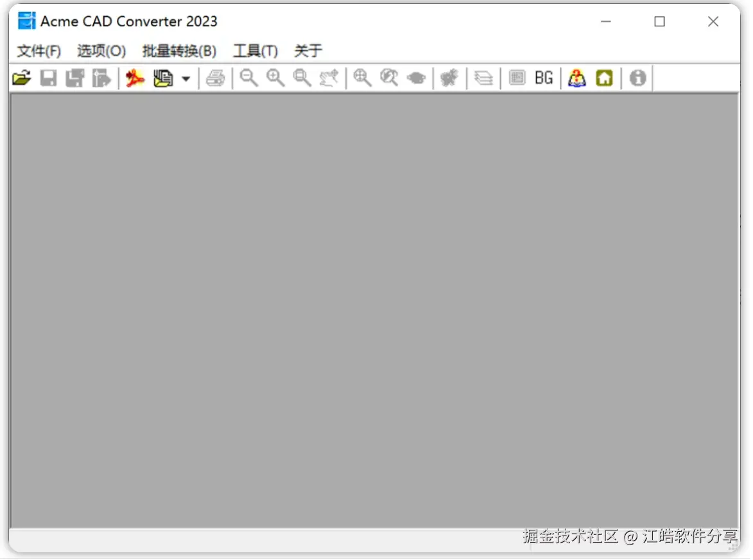This screenshot has height=560, width=753.
Task: Click the layout grid toolbar icon
Action: coord(517,78)
